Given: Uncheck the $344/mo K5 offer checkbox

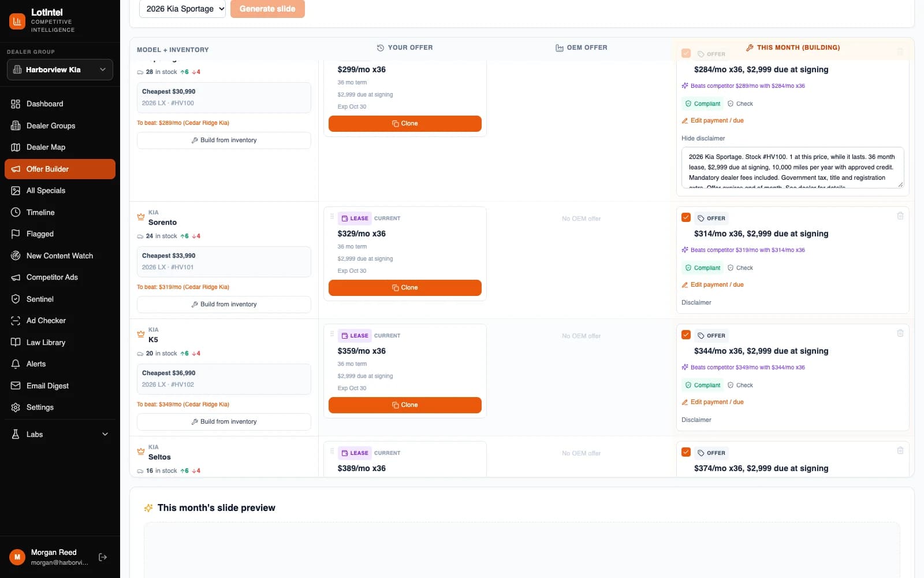Looking at the screenshot, I should click(686, 335).
